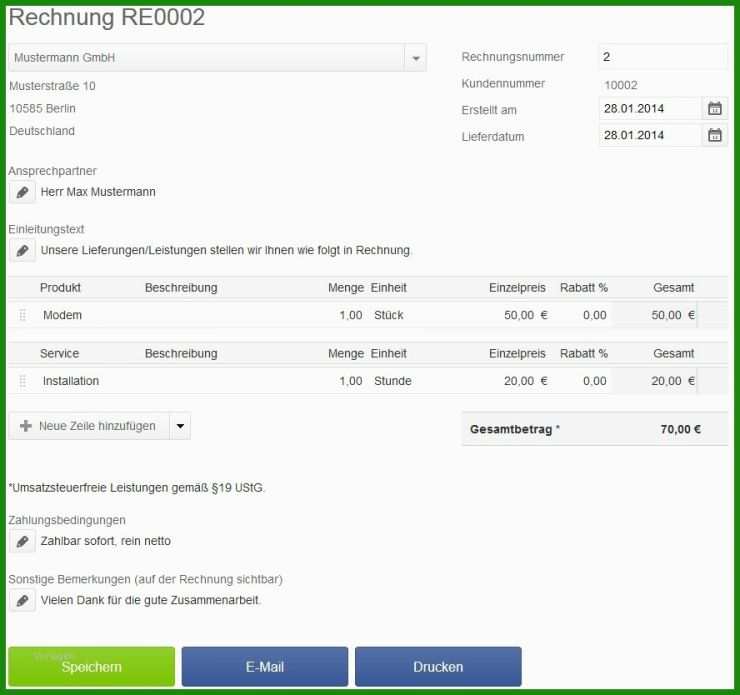740x695 pixels.
Task: Click the Umsatzsteuerfreie Leistungen §19 UStG note
Action: 137,488
